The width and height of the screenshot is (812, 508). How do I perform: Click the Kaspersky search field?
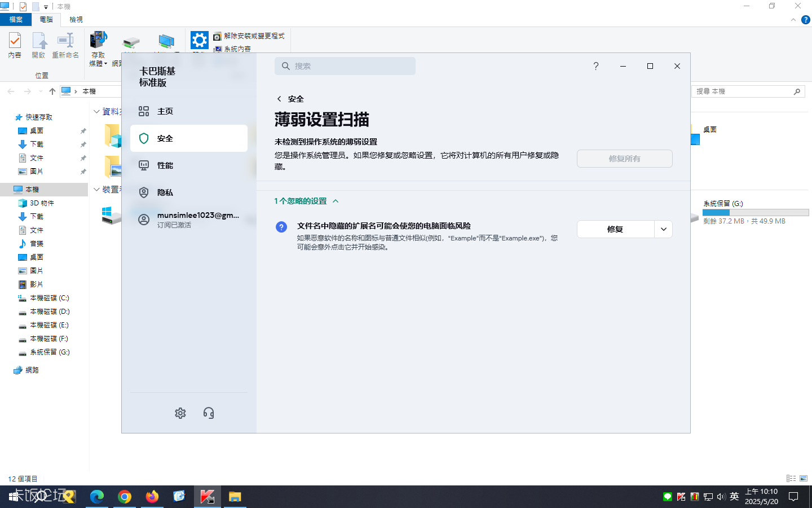pyautogui.click(x=345, y=66)
